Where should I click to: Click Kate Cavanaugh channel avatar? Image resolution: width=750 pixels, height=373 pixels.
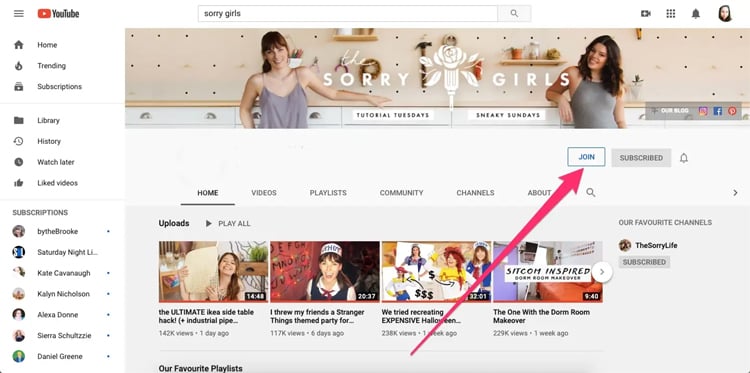(19, 273)
